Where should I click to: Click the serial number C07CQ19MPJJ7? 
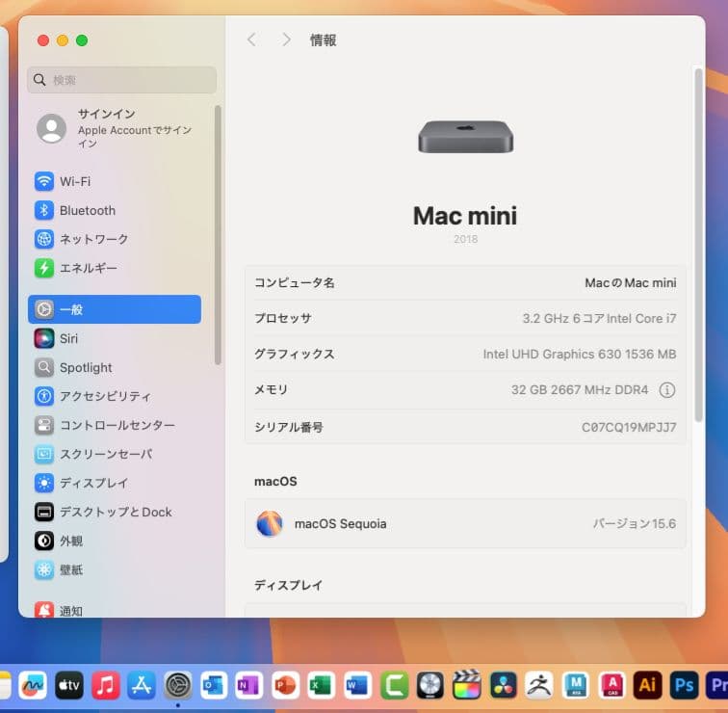coord(629,427)
